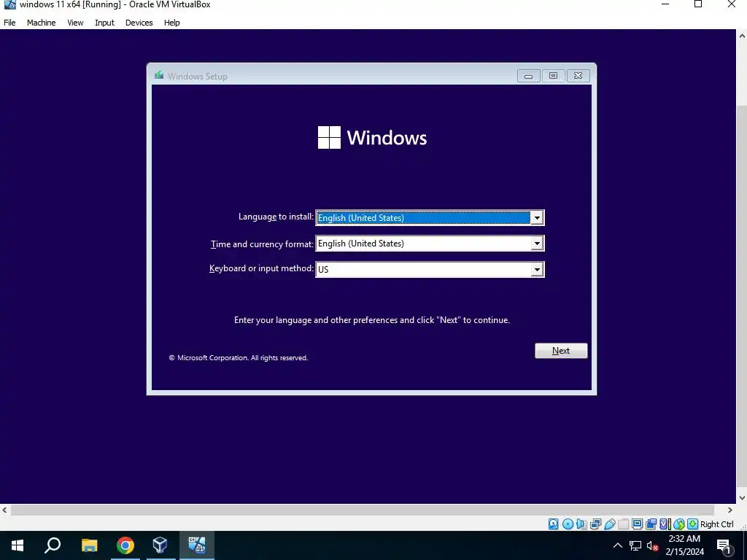
Task: Open the View menu
Action: 75,23
